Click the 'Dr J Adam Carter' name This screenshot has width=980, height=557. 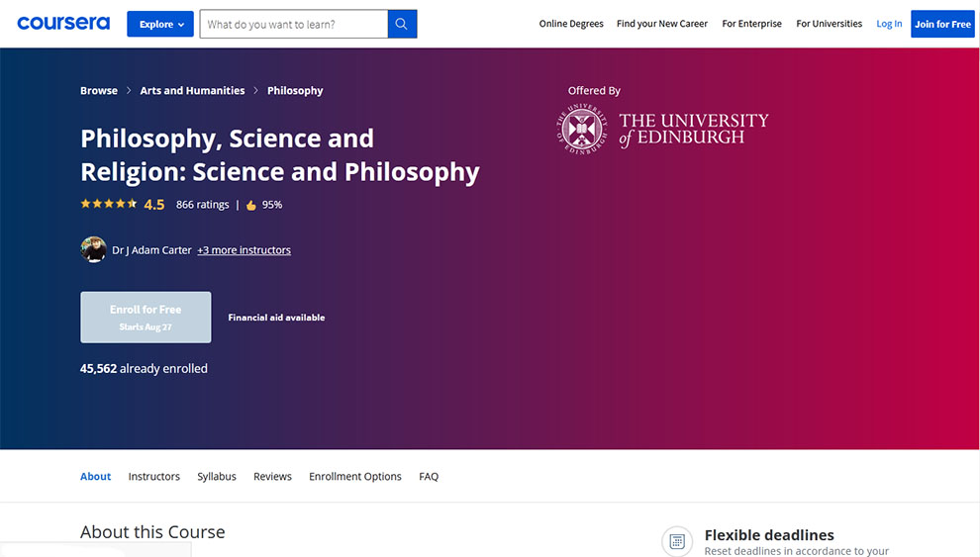pos(151,249)
